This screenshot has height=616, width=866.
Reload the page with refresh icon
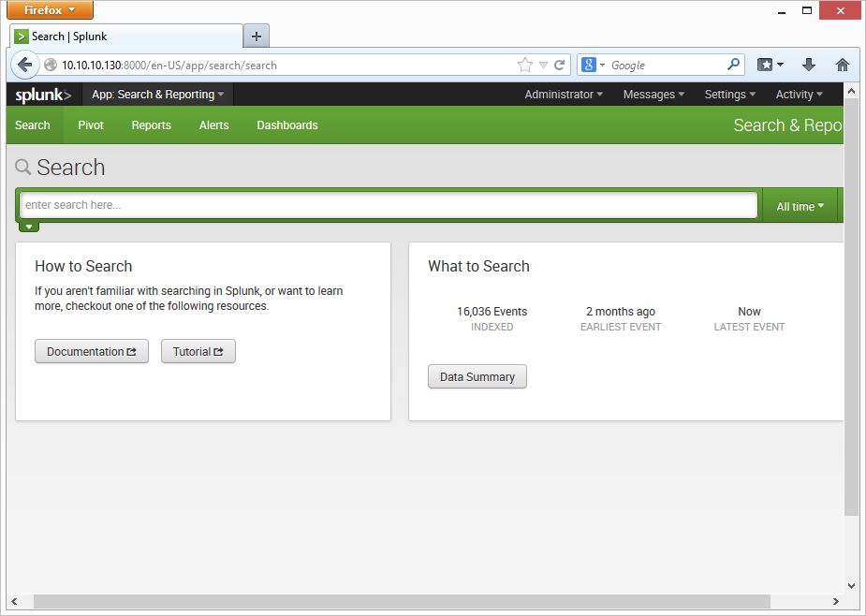(x=560, y=66)
